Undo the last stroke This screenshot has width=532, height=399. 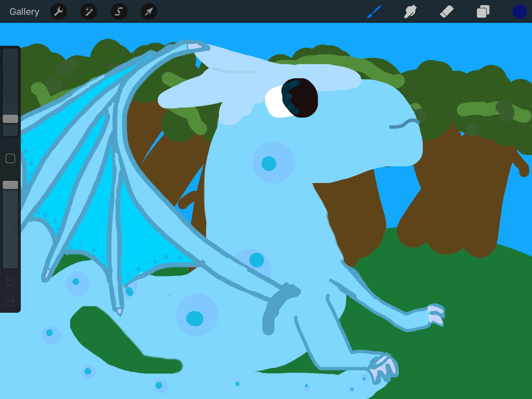point(10,282)
